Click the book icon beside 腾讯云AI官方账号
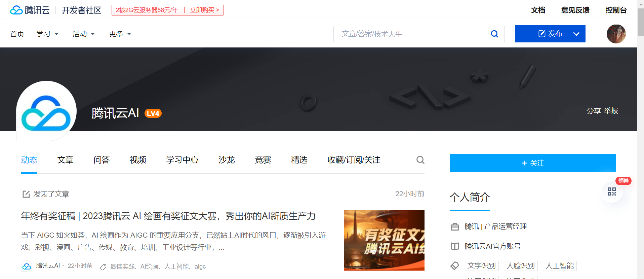The image size is (644, 279). pos(454,246)
